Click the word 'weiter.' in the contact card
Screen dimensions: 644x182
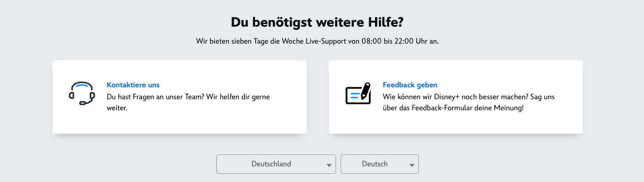click(x=117, y=109)
